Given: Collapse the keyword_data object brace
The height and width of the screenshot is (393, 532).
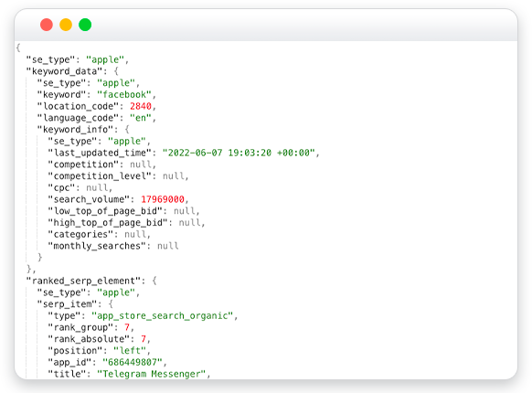Looking at the screenshot, I should click(116, 71).
